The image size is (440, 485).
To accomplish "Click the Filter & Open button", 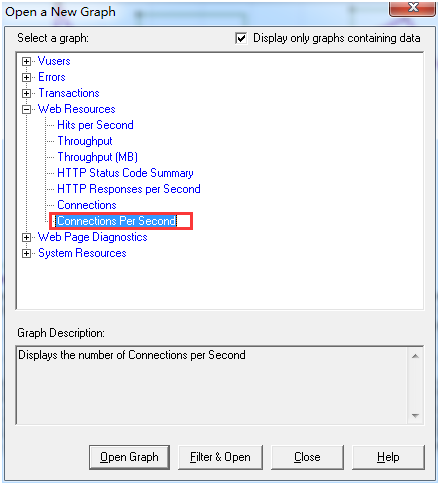I will pyautogui.click(x=220, y=457).
